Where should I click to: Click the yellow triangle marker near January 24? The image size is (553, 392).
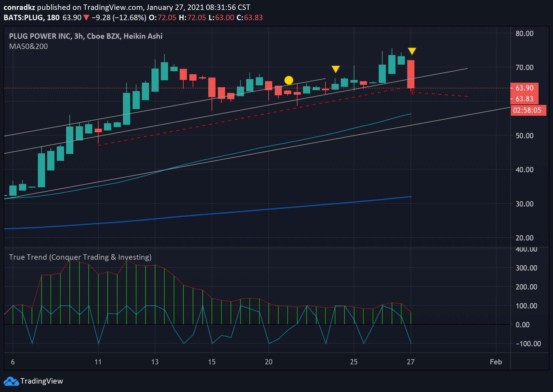[335, 69]
